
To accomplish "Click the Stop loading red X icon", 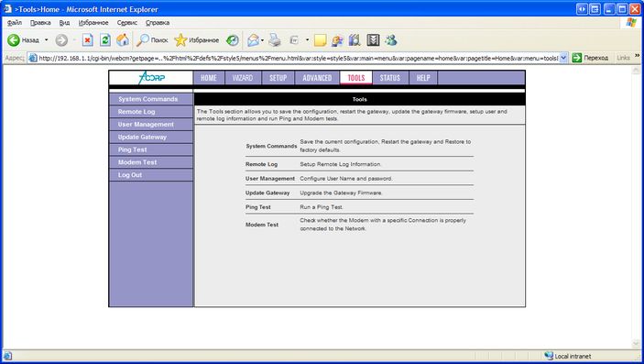I will point(87,40).
